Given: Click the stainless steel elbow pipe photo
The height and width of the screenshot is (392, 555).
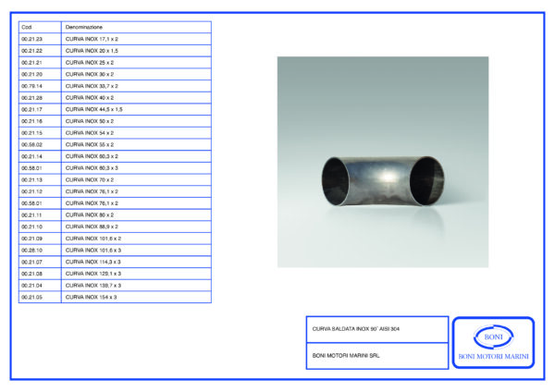Looking at the screenshot, I should click(x=383, y=162).
